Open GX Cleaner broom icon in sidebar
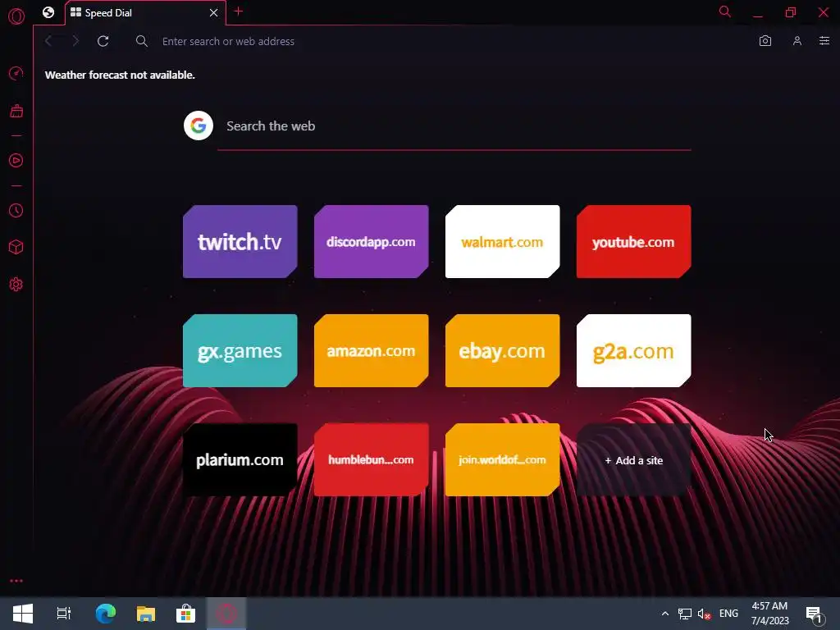Image resolution: width=840 pixels, height=630 pixels. pos(16,111)
